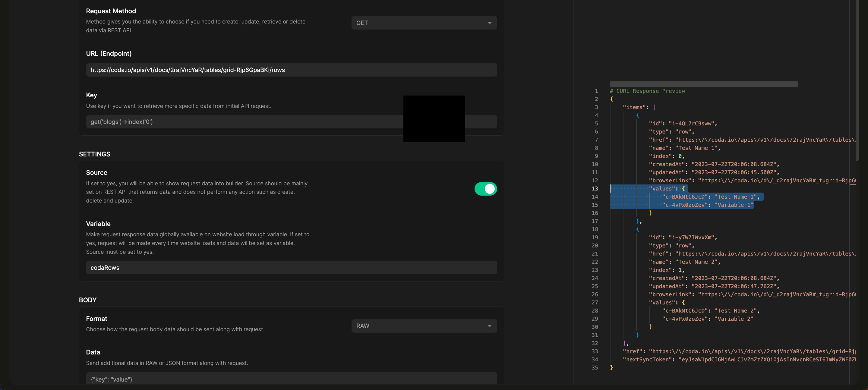Click the BODY section heading

[x=88, y=300]
